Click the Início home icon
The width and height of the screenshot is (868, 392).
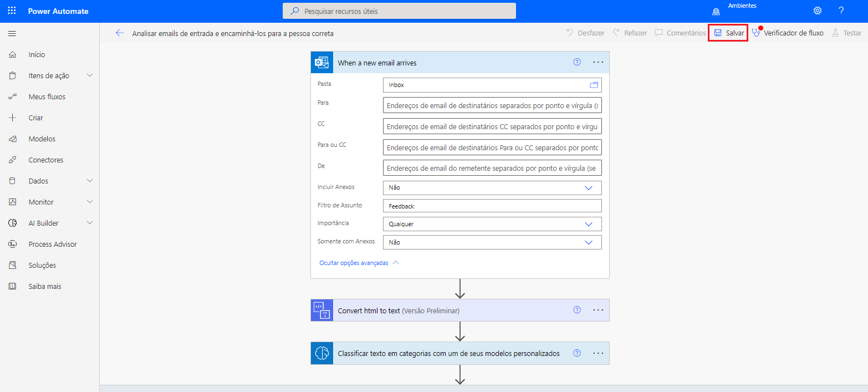pos(13,54)
